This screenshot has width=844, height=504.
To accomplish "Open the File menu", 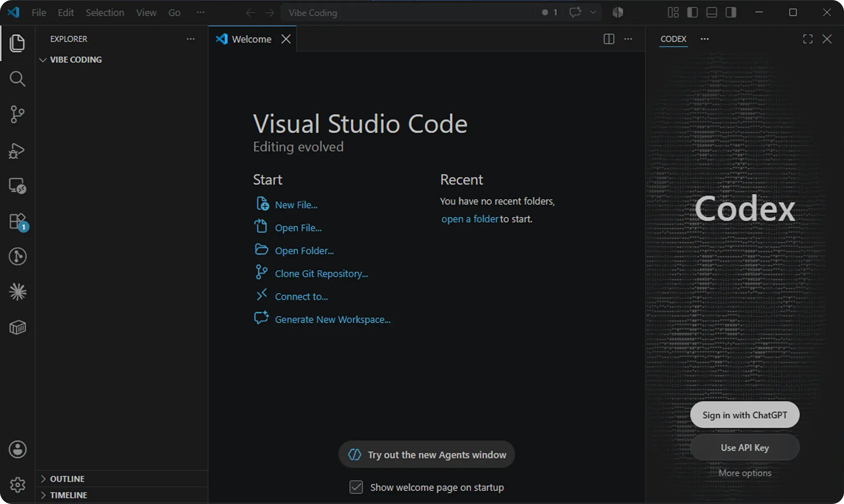I will (x=39, y=12).
